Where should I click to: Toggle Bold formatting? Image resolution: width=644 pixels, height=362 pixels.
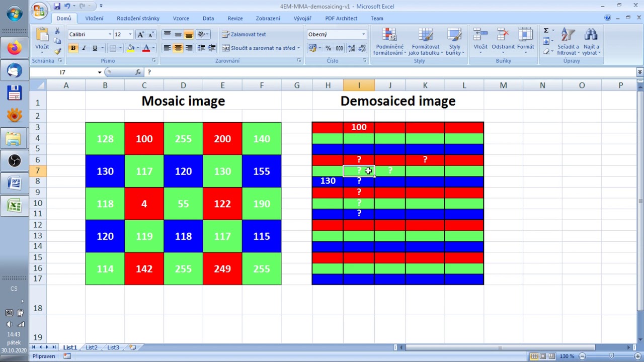click(x=73, y=48)
